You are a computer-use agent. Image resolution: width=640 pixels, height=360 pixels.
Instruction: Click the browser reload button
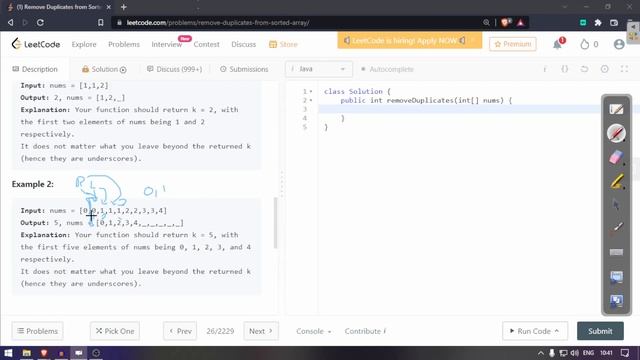[40, 22]
